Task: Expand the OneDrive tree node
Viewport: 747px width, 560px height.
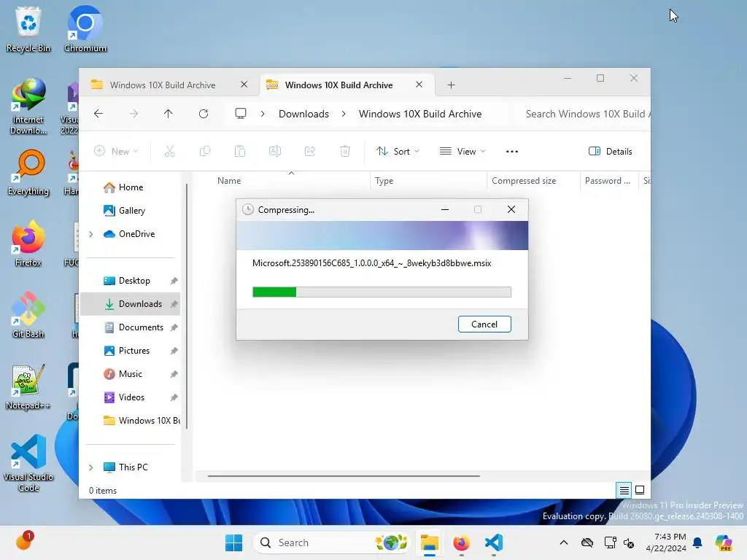Action: point(90,234)
